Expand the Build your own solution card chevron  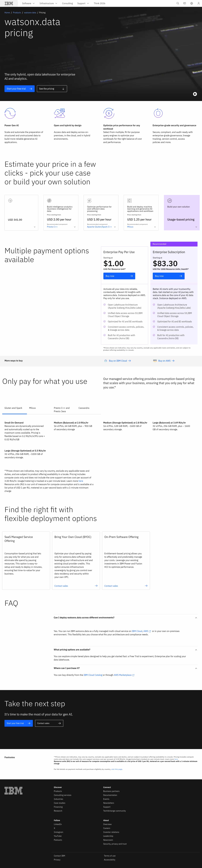click(196, 227)
